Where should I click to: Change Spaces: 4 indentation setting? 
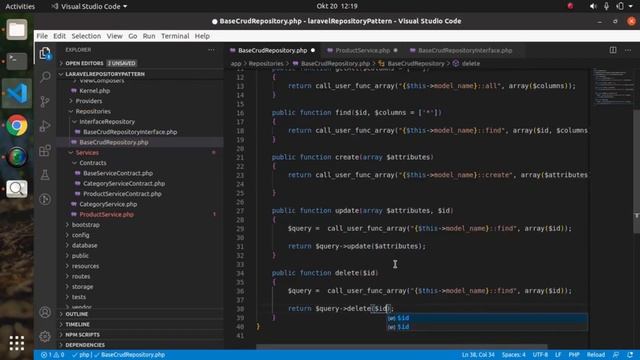513,355
